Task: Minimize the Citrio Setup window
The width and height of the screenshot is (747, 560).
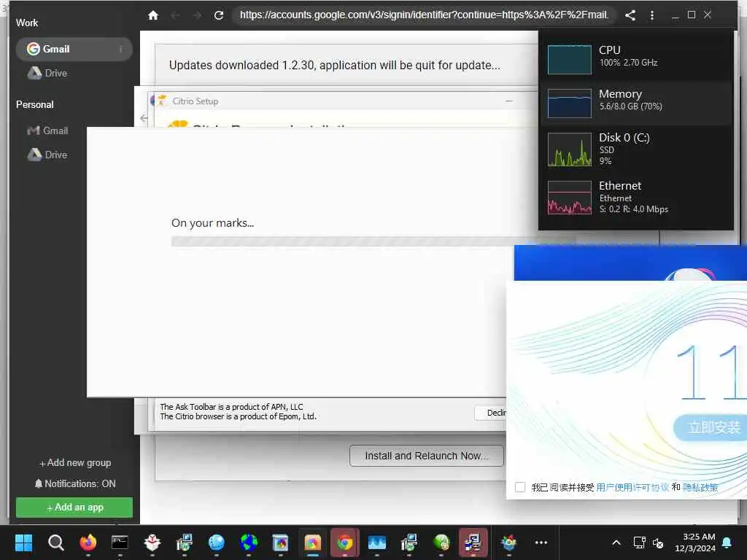Action: (x=509, y=101)
